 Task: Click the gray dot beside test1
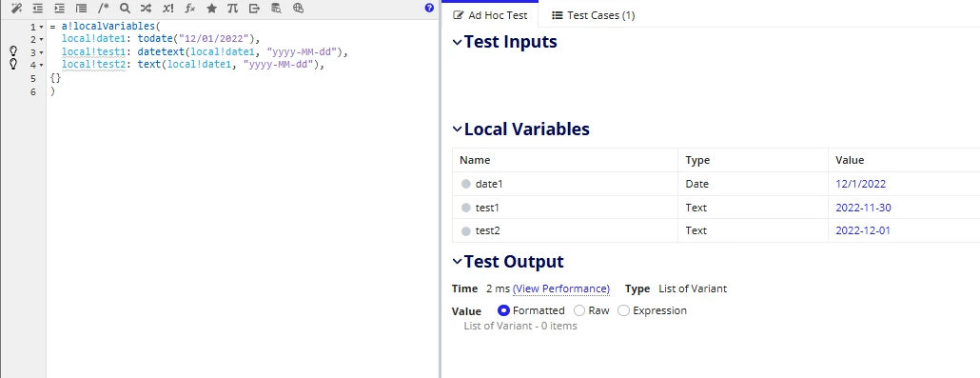click(465, 208)
